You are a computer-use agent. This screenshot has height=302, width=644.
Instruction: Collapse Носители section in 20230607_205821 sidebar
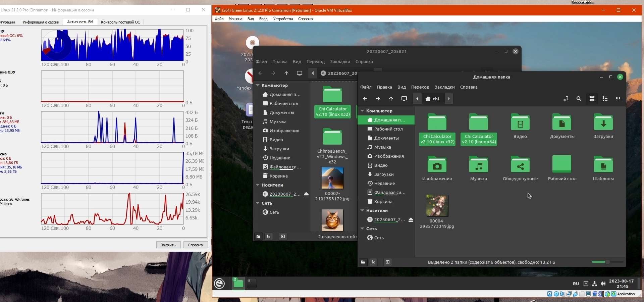258,185
